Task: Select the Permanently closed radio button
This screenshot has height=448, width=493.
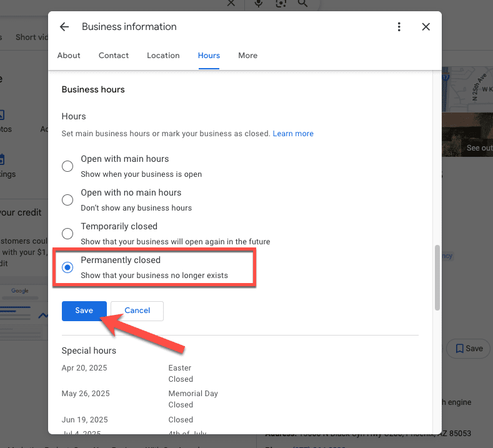Action: pos(67,267)
